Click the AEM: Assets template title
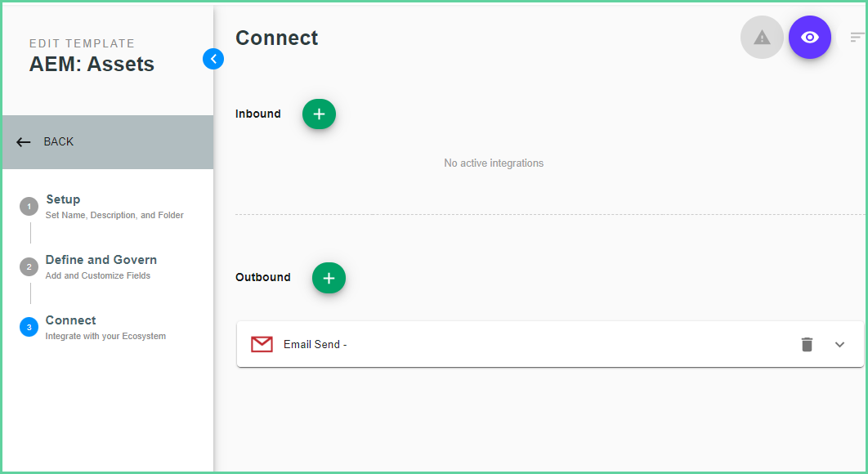The image size is (868, 474). 92,65
